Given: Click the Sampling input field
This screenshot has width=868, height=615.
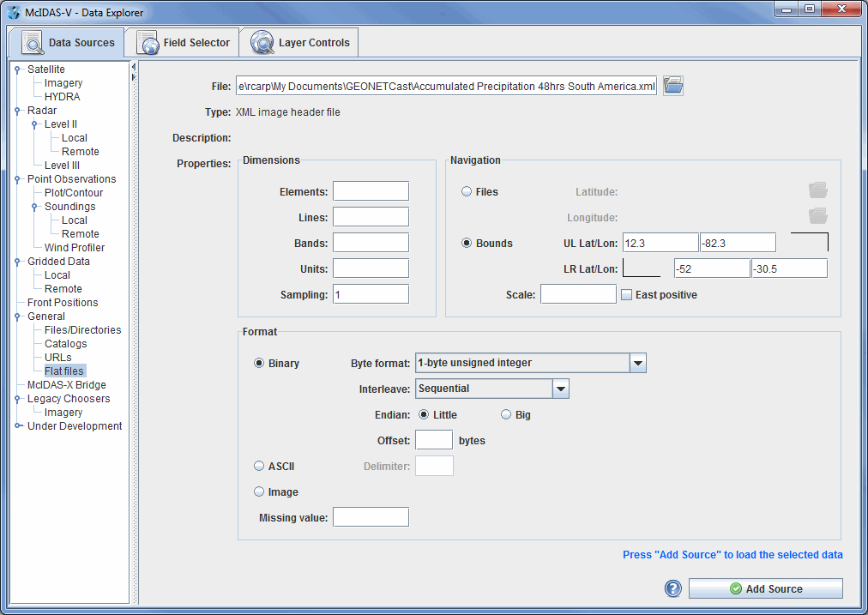Looking at the screenshot, I should coord(371,294).
